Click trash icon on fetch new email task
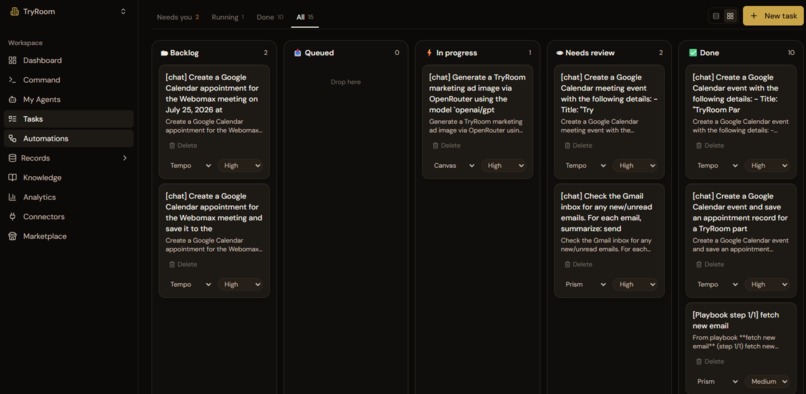The height and width of the screenshot is (394, 806). 699,362
